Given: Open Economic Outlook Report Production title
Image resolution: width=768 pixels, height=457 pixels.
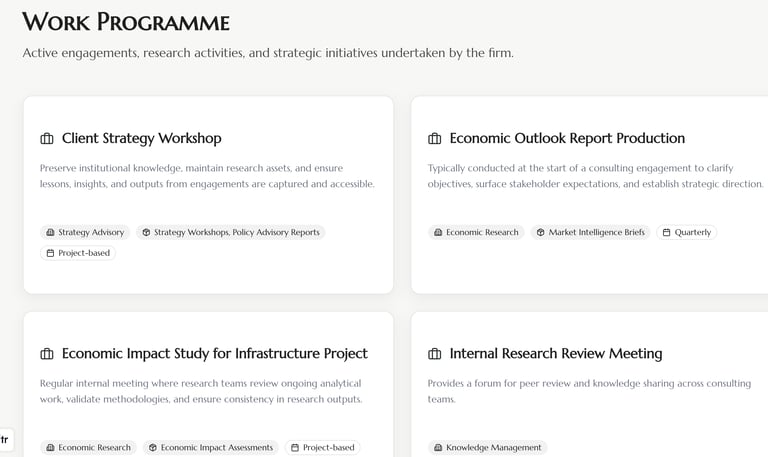Looking at the screenshot, I should (x=567, y=138).
